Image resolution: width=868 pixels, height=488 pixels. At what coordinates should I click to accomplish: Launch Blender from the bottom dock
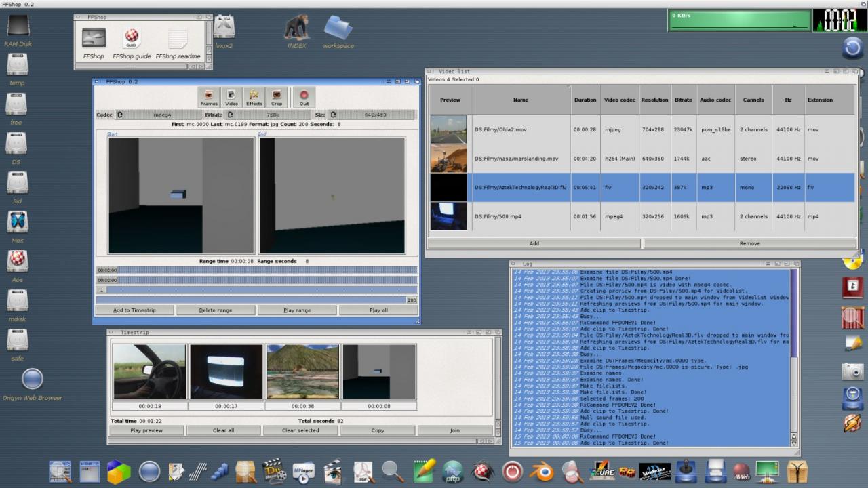pyautogui.click(x=542, y=471)
